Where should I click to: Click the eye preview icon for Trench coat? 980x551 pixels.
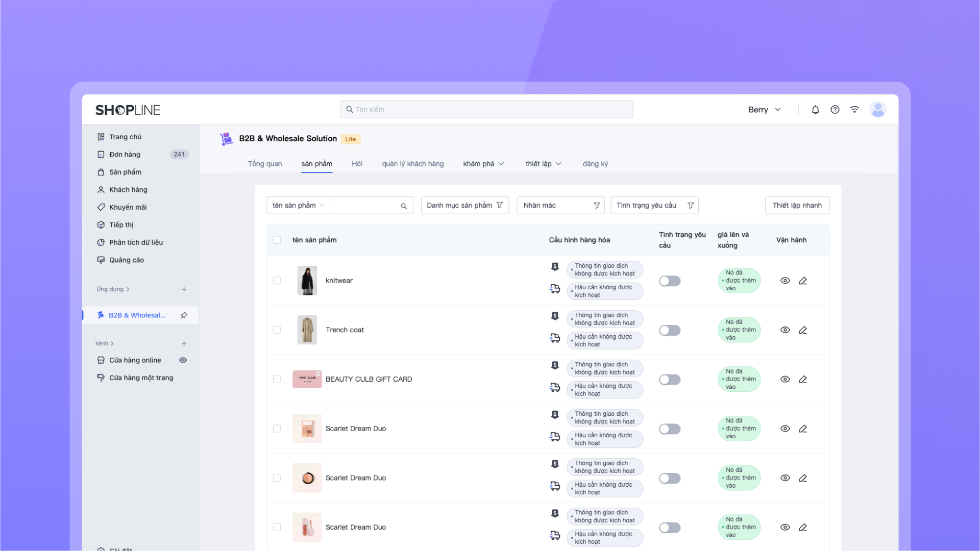pyautogui.click(x=785, y=330)
